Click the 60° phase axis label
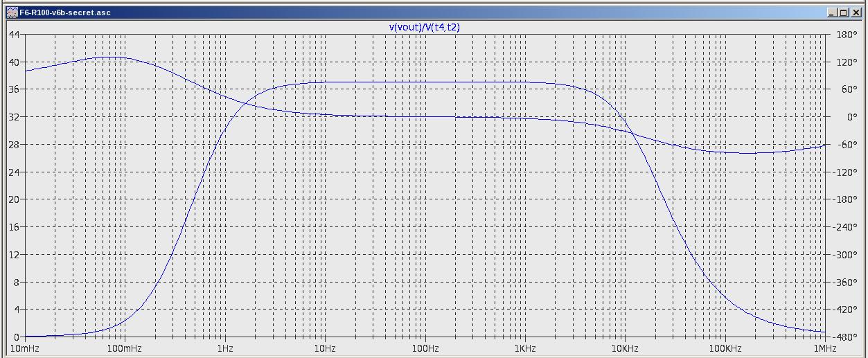 pos(848,89)
